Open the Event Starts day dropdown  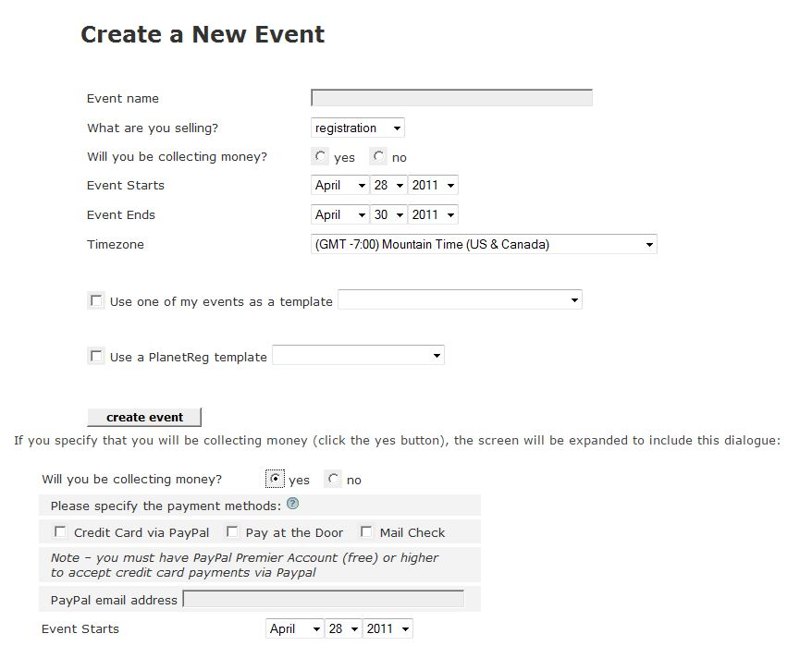(x=387, y=185)
